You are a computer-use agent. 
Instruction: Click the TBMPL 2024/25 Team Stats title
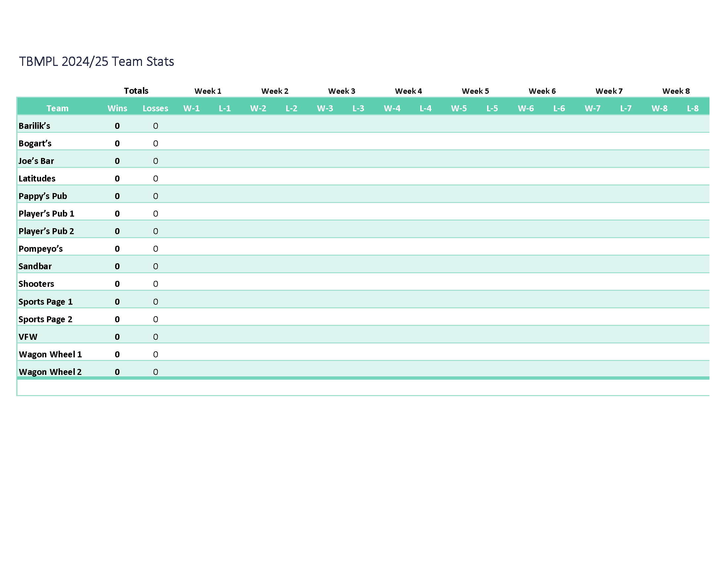(x=96, y=62)
